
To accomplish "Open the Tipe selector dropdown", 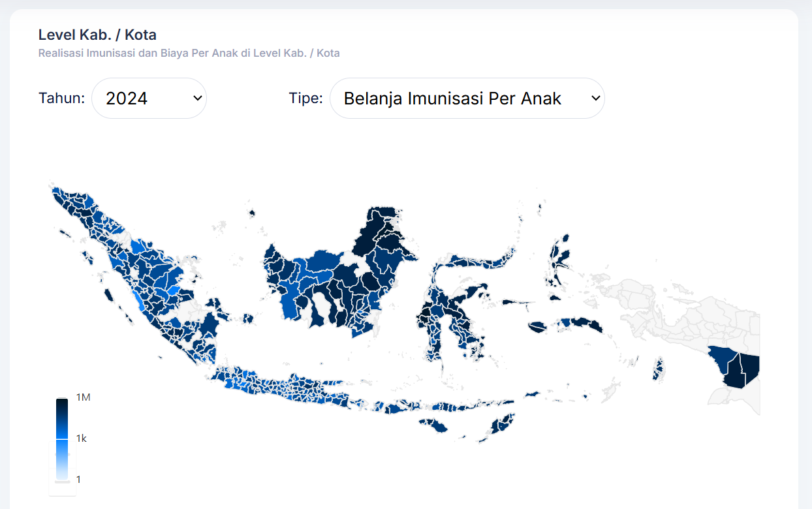I will pyautogui.click(x=467, y=98).
